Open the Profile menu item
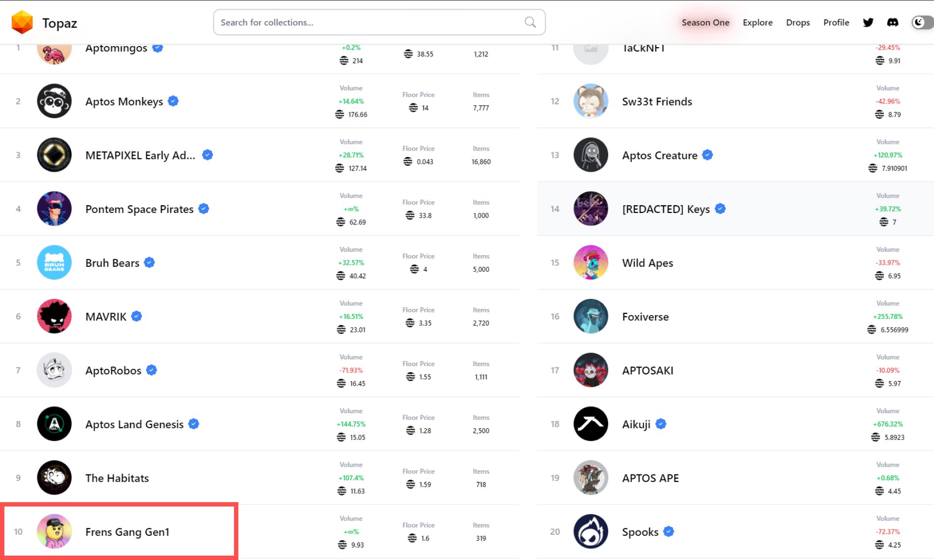The image size is (934, 560). point(836,22)
